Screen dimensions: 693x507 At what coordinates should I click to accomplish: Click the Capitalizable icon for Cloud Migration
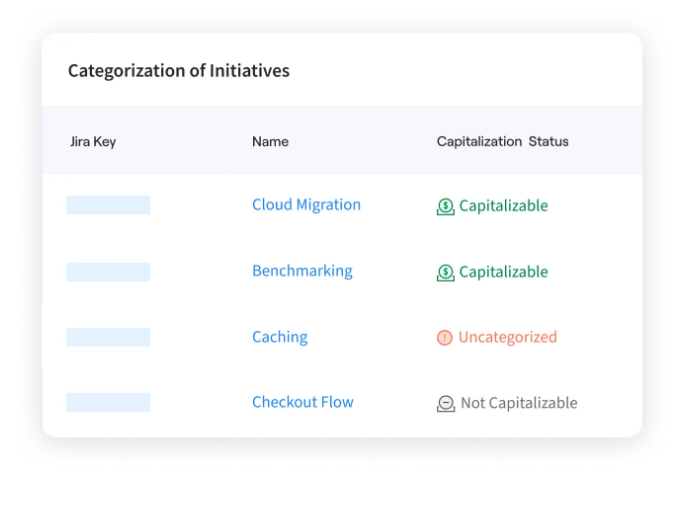446,206
